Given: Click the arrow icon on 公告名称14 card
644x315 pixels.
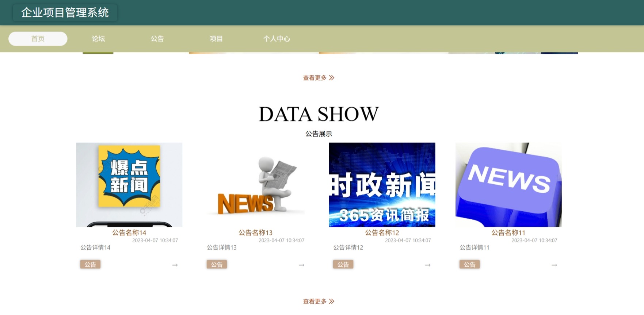Looking at the screenshot, I should (175, 265).
